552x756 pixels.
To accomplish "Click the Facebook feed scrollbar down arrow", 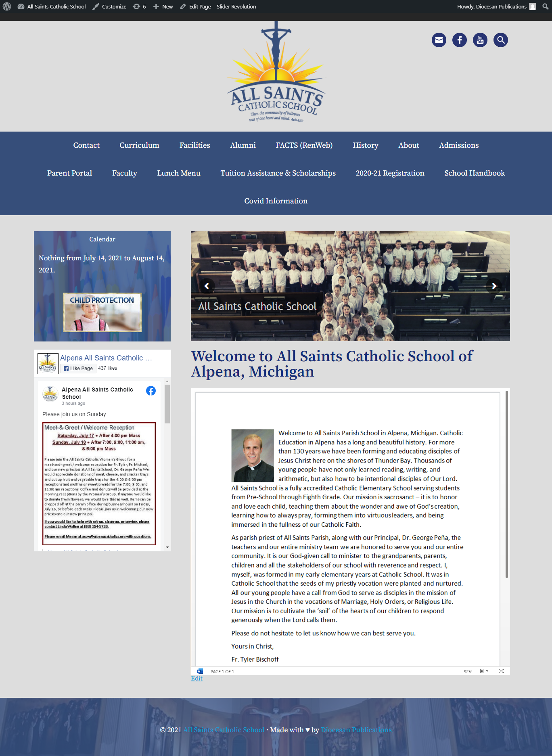I will (167, 547).
